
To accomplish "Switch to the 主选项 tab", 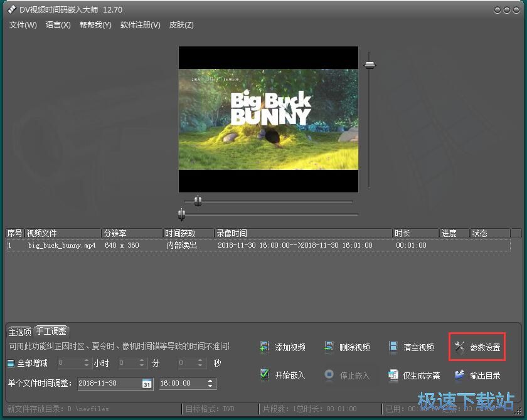I will tap(20, 332).
